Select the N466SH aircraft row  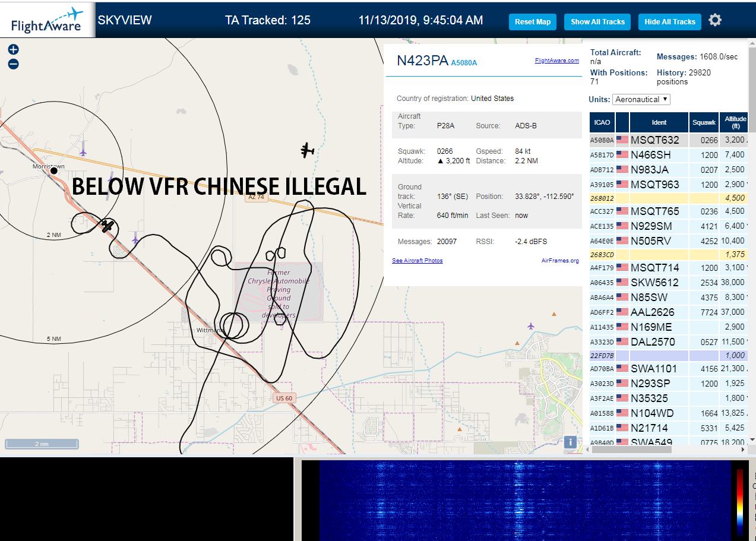669,155
